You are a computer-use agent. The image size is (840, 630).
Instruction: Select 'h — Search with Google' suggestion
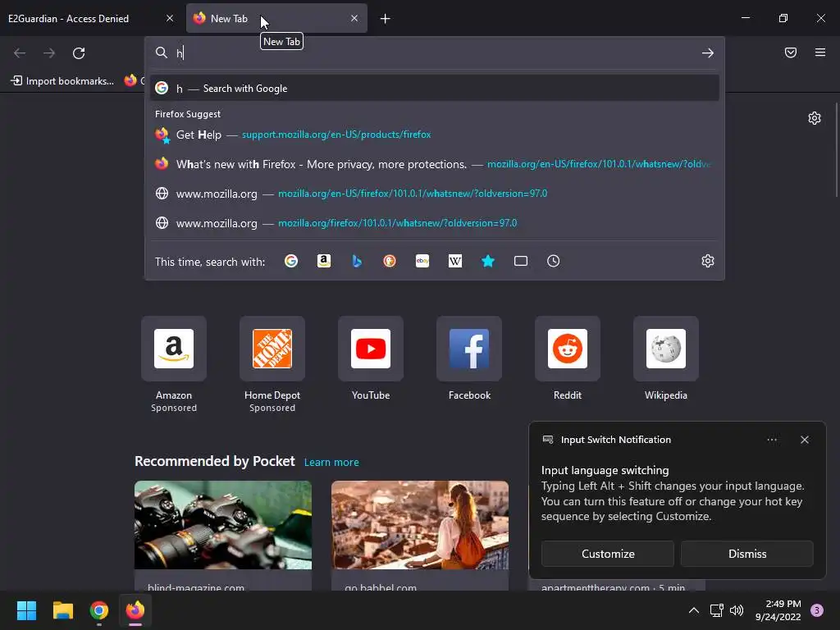click(435, 89)
